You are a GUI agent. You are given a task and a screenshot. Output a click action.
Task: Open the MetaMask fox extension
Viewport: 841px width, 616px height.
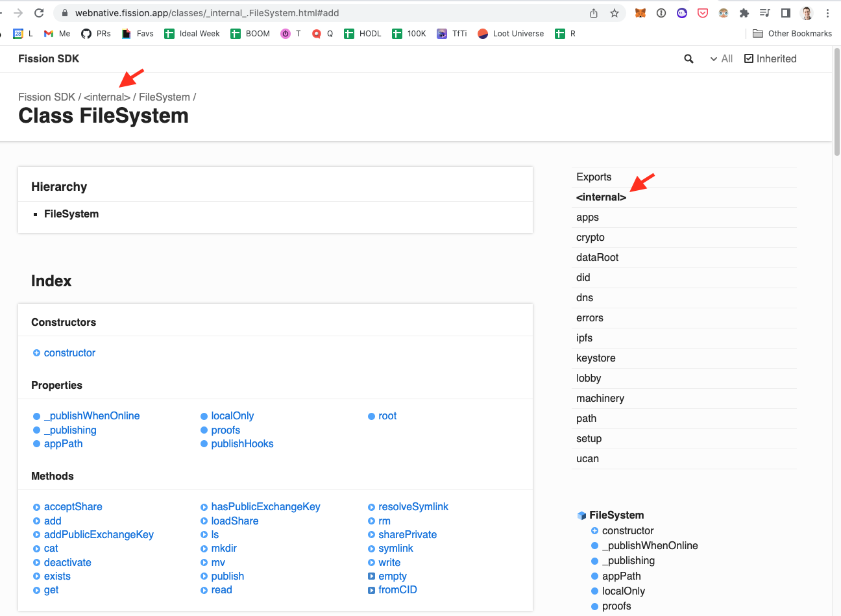click(640, 13)
